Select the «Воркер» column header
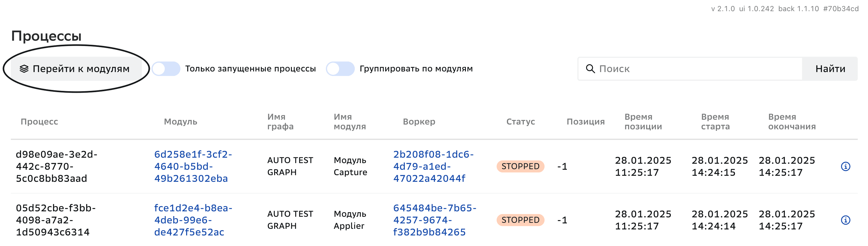Image resolution: width=868 pixels, height=246 pixels. pos(419,121)
